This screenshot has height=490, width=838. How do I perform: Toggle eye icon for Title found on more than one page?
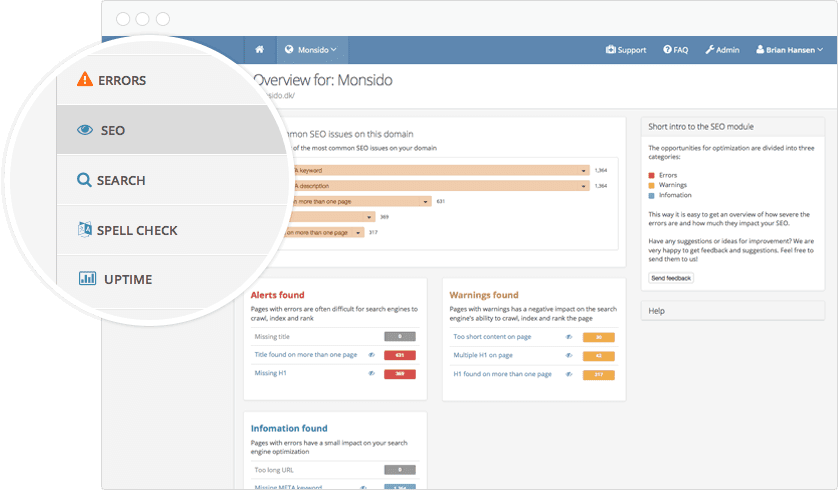371,355
